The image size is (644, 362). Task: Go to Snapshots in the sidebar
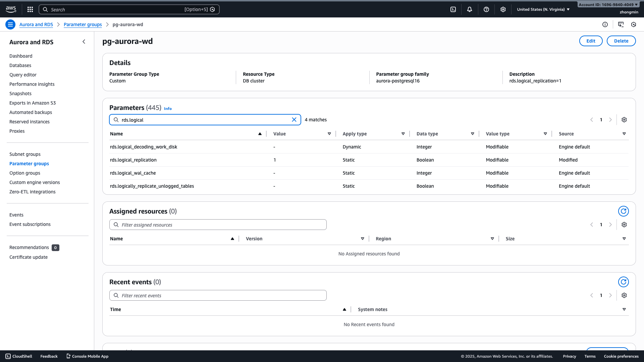20,94
